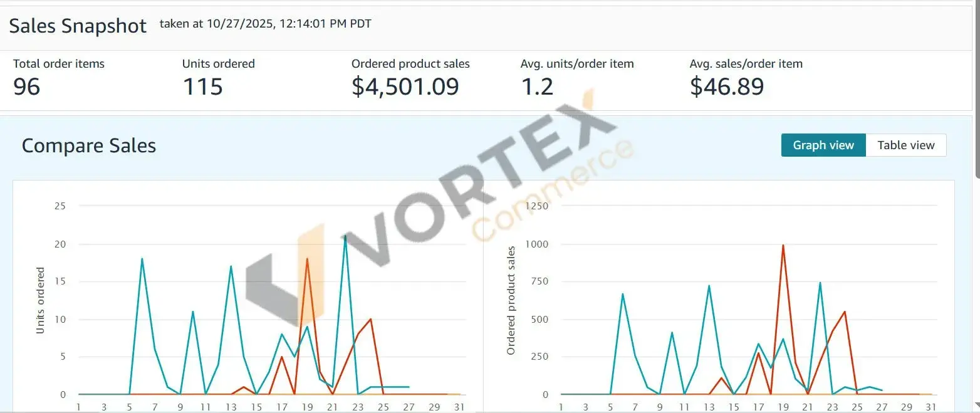Click red peak near 1000 in product sales chart

(x=783, y=246)
